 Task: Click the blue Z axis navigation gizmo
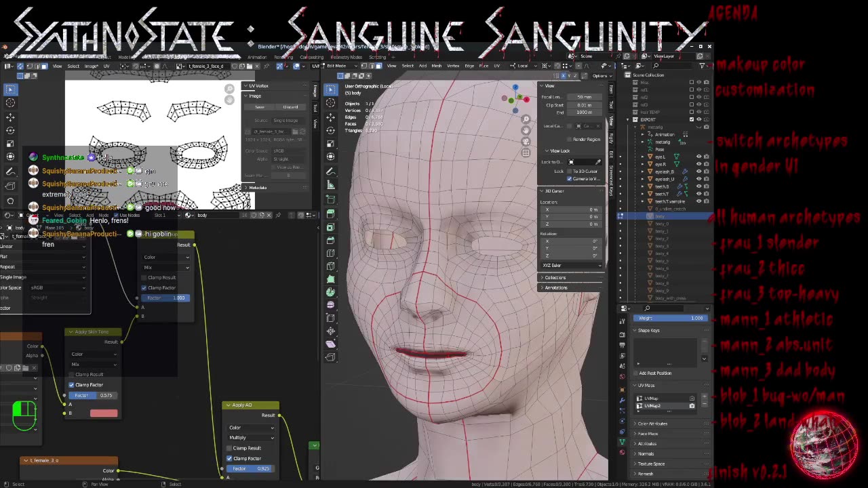coord(515,88)
